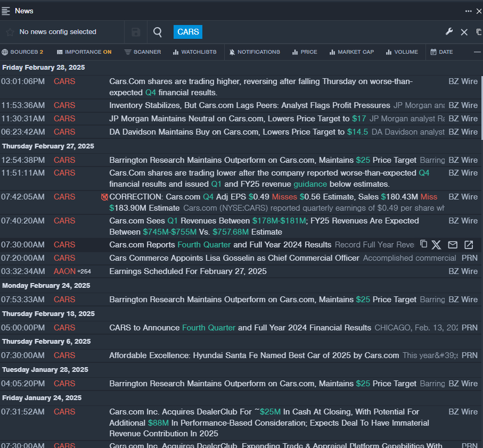Open the wrench settings tool
Screen dimensions: 483x448
(449, 32)
